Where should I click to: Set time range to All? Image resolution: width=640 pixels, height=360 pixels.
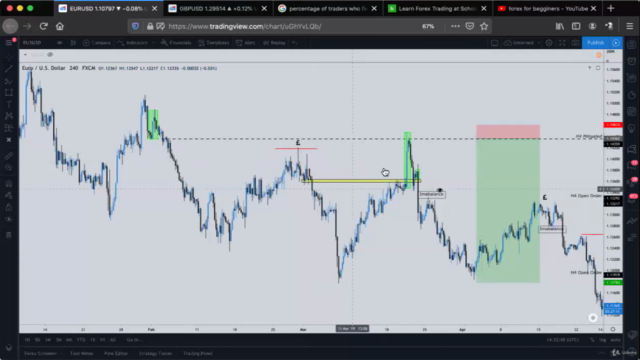click(113, 340)
